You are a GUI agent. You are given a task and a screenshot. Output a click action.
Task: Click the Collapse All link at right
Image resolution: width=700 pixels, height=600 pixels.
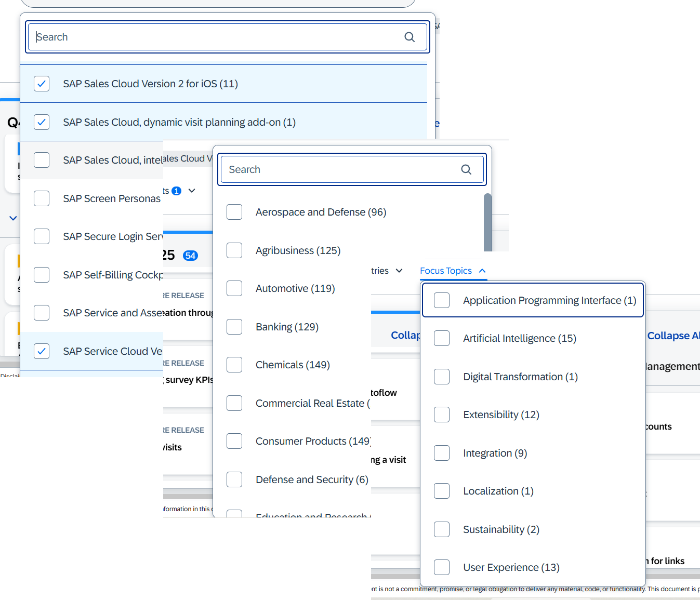(673, 336)
